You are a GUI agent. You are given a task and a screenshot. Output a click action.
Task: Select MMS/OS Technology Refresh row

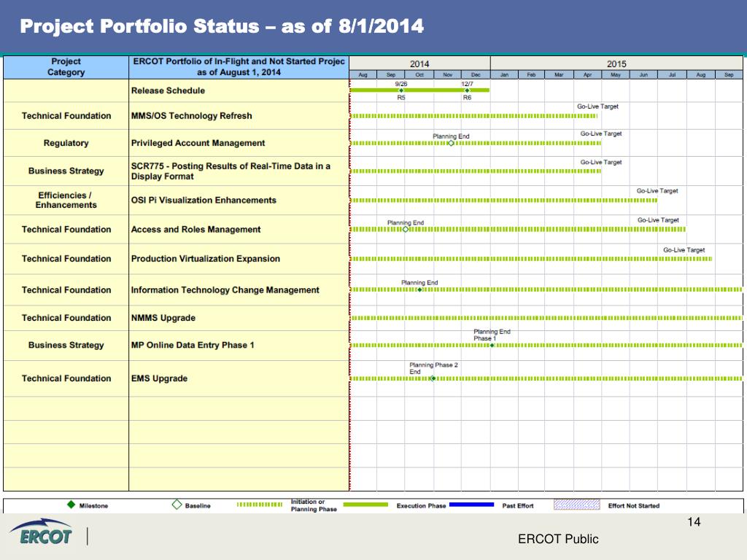[x=192, y=116]
